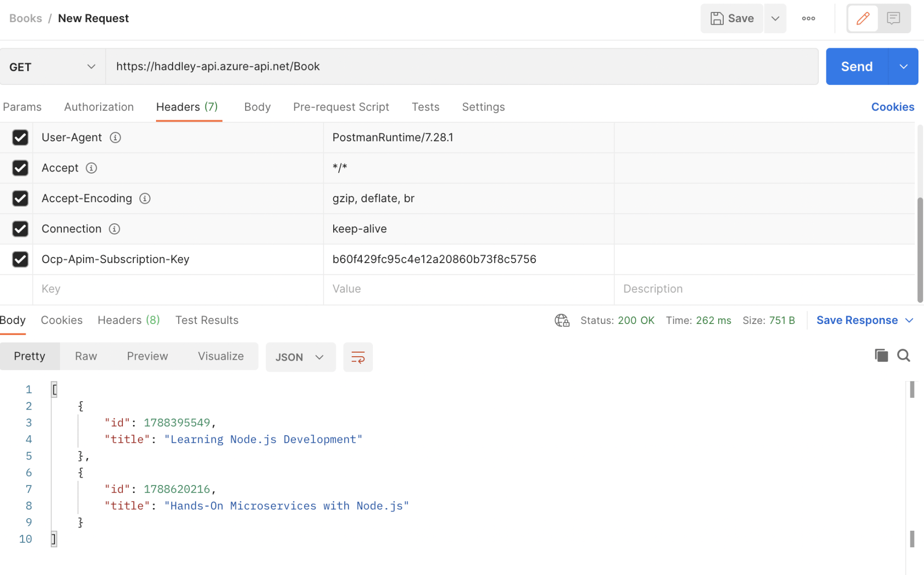The image size is (924, 575).
Task: Open the GET method dropdown
Action: [x=52, y=67]
